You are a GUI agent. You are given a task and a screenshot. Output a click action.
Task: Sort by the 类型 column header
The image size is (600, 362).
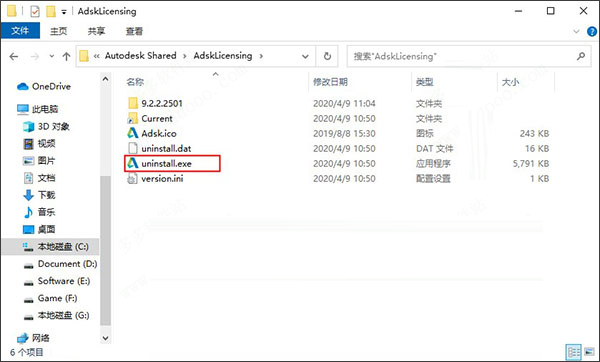425,82
